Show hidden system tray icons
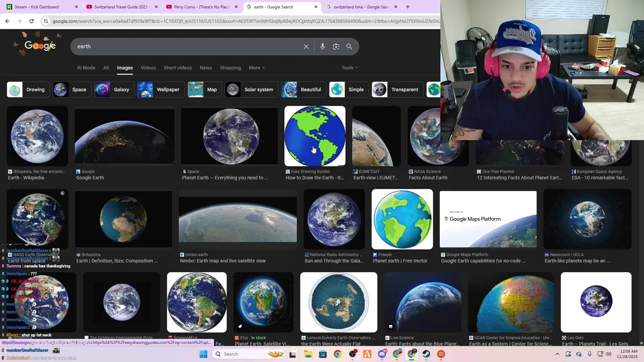 pyautogui.click(x=557, y=354)
